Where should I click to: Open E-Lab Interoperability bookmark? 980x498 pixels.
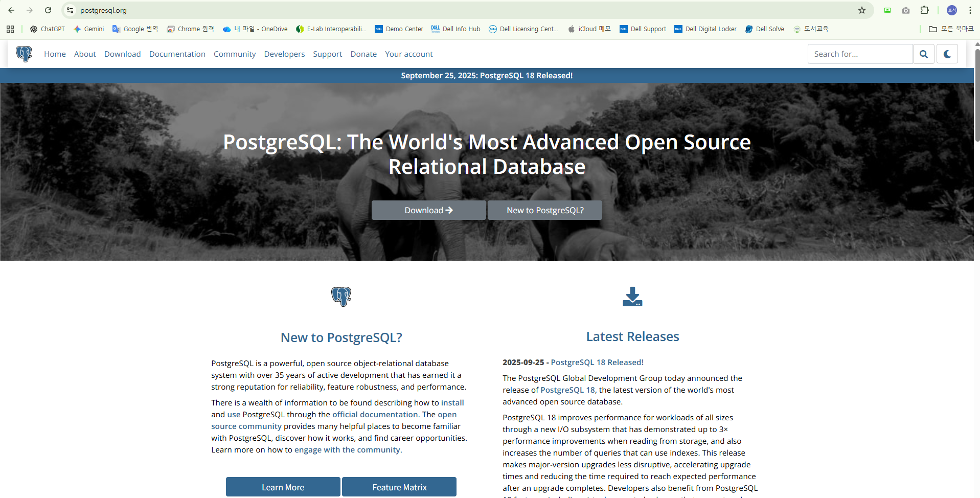[x=331, y=29]
